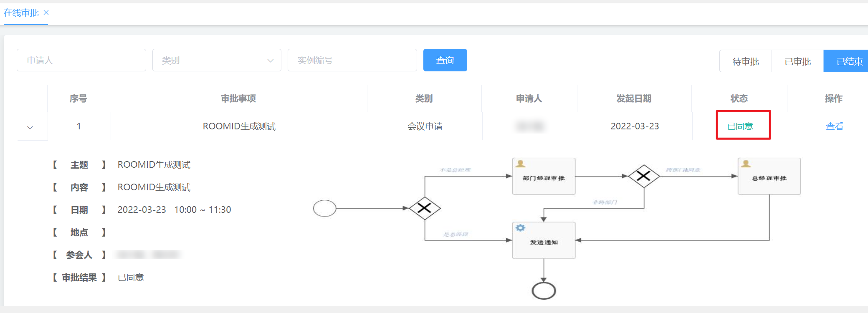The image size is (868, 313).
Task: Click the 总经理审批 task node
Action: coord(769,176)
